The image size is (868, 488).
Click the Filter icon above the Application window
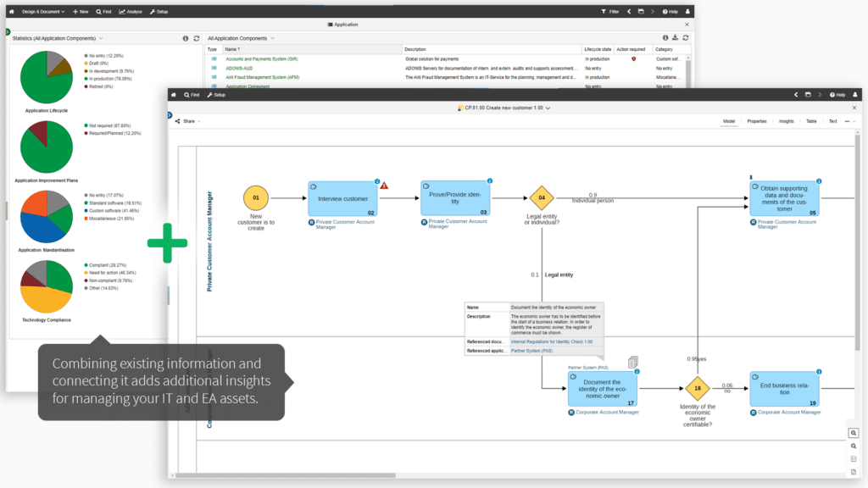pyautogui.click(x=605, y=11)
